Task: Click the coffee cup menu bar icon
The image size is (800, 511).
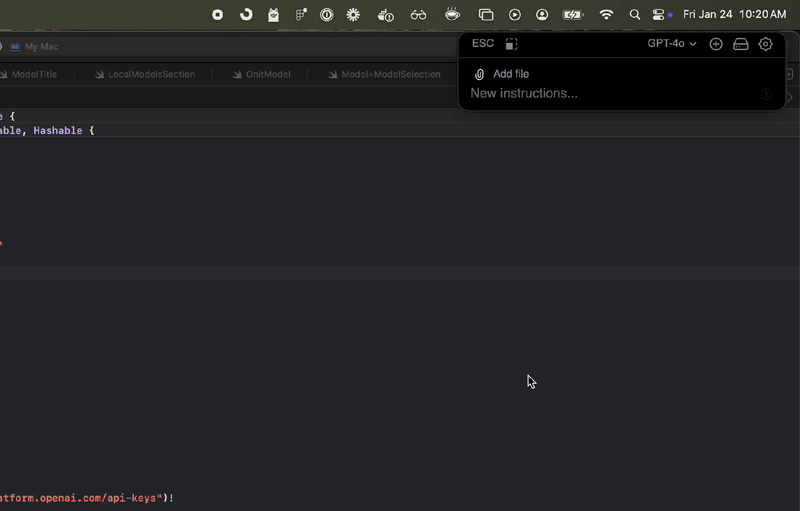Action: (x=452, y=15)
